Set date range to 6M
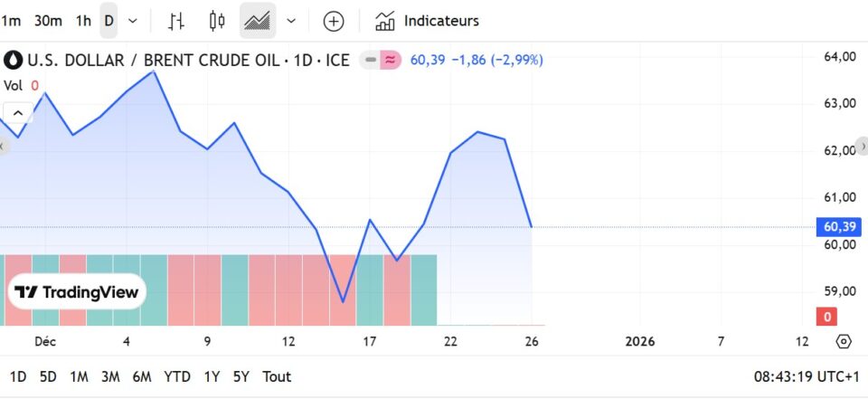Viewport: 868px width, 399px height. 142,376
